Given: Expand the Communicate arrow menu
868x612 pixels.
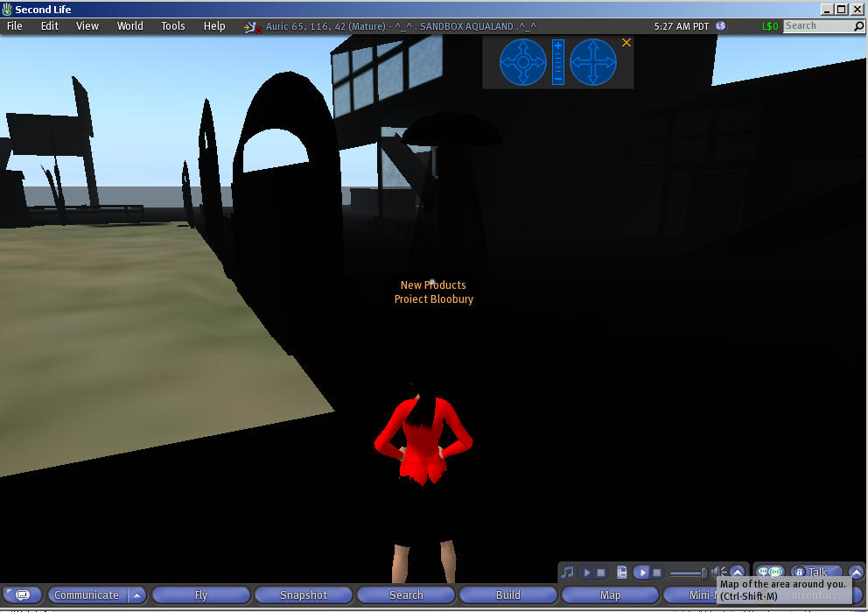Looking at the screenshot, I should 136,594.
